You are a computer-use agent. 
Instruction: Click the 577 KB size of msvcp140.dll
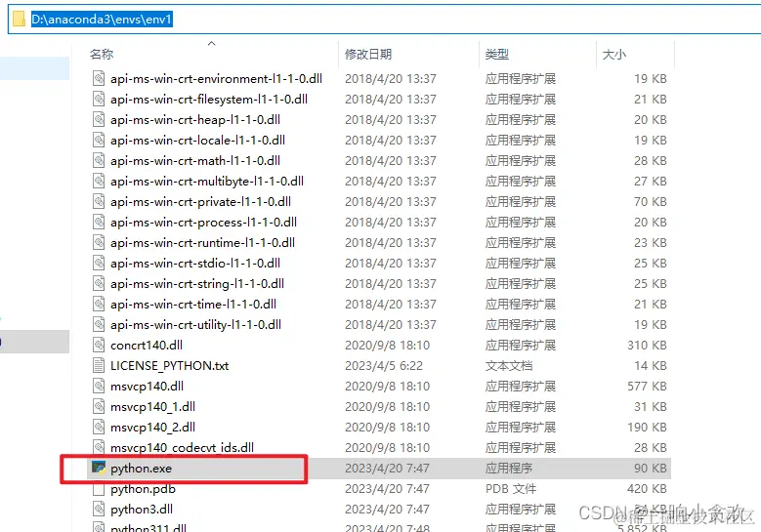(648, 386)
